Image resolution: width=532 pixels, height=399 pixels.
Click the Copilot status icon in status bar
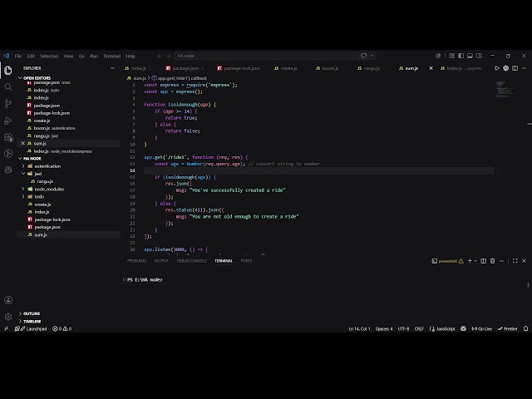click(x=463, y=328)
